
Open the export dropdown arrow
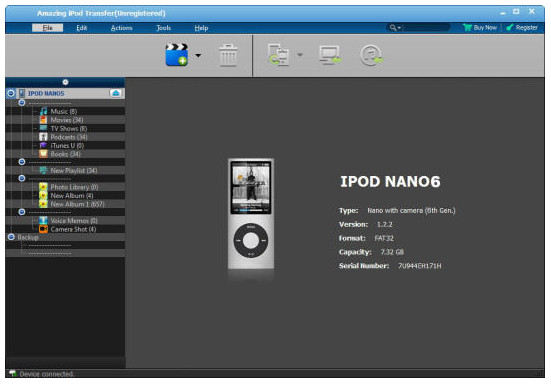tap(300, 54)
